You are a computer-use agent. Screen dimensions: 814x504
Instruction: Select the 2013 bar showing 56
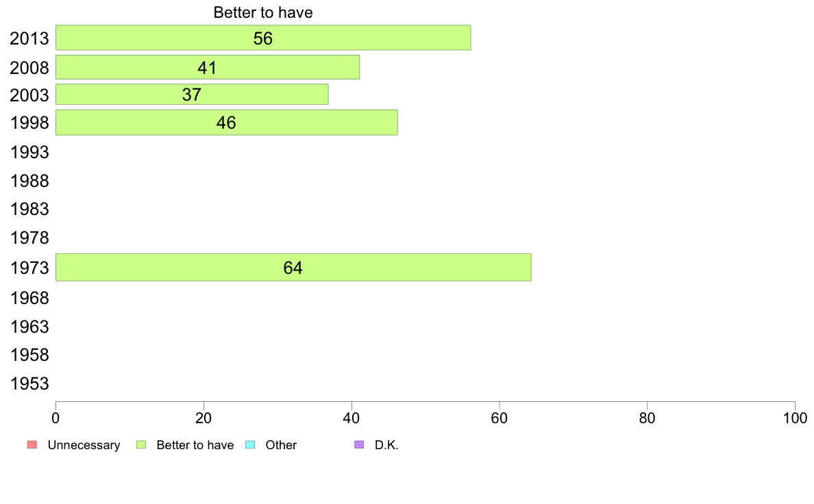[263, 38]
